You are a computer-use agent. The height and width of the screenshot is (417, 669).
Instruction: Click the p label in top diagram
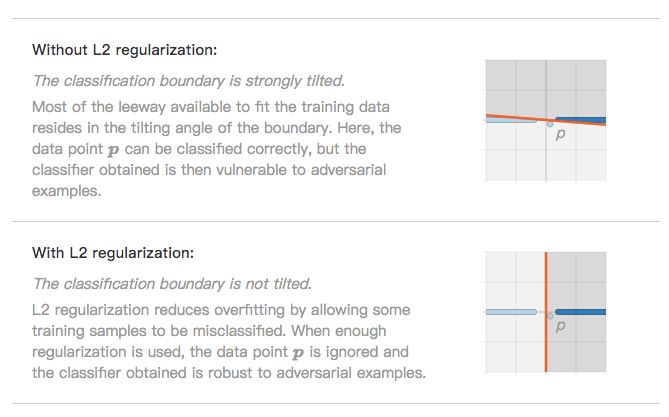pos(561,135)
